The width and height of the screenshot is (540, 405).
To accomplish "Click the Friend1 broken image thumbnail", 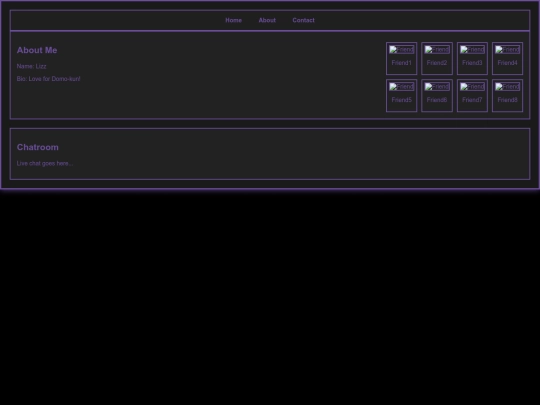I will [x=402, y=50].
